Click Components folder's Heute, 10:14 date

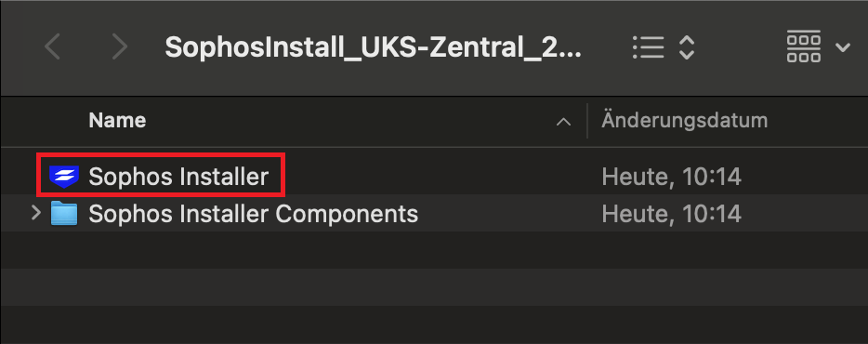click(x=671, y=214)
